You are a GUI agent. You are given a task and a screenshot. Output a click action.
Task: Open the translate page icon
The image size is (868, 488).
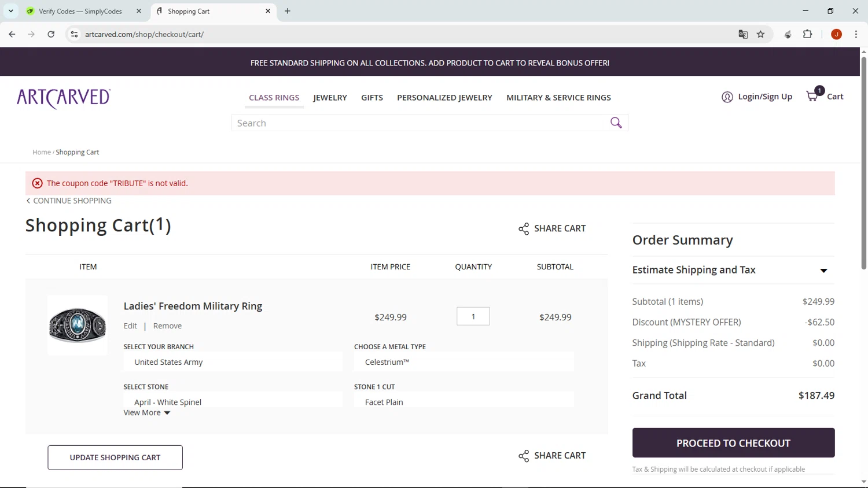tap(743, 34)
